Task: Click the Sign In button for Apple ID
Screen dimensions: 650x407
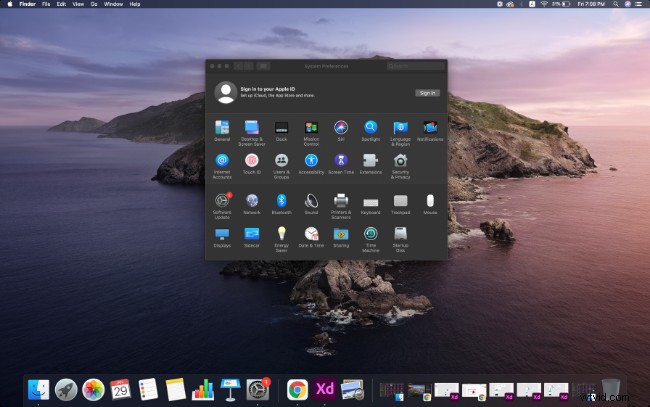Action: click(427, 93)
